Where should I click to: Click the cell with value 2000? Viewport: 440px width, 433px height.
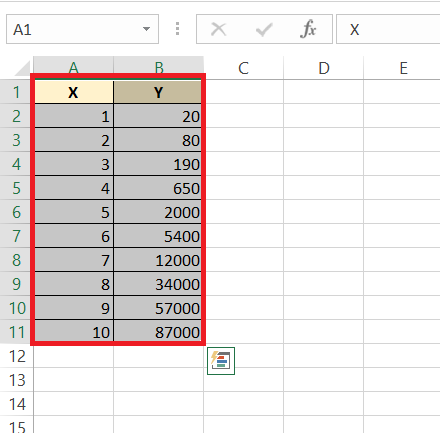(158, 212)
